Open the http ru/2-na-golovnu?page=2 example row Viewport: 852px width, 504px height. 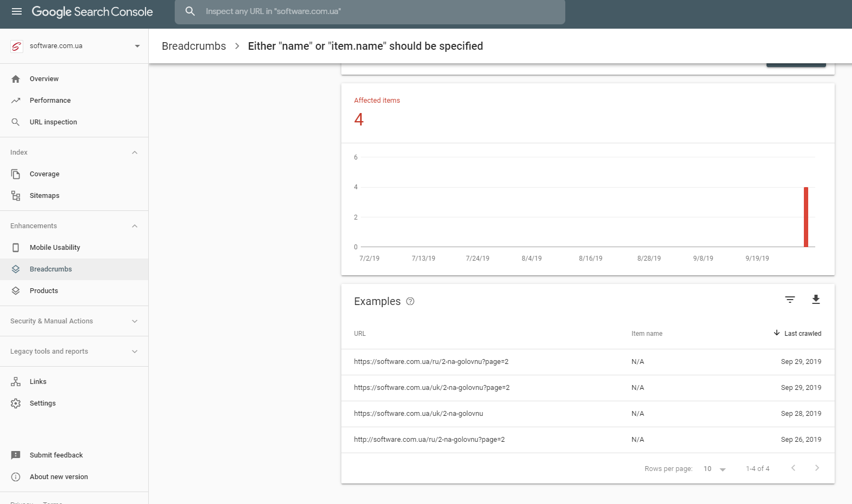pos(587,440)
